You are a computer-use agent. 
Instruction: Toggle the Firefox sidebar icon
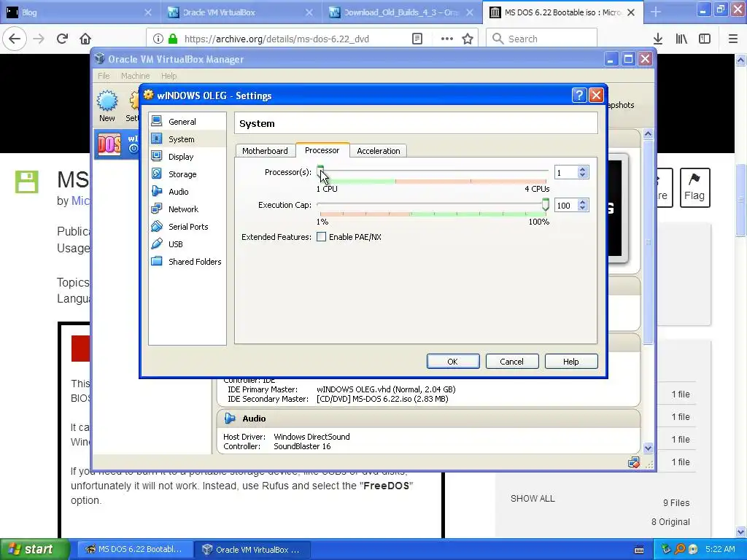pyautogui.click(x=705, y=39)
